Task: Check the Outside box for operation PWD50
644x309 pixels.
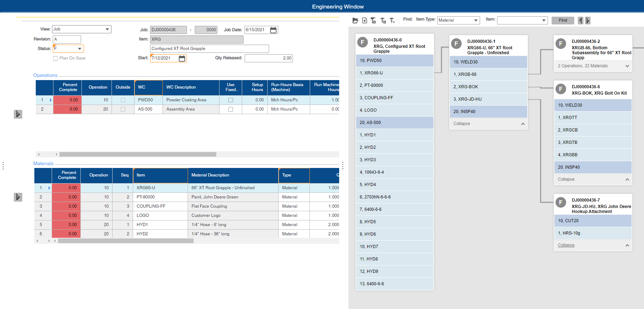Action: [123, 100]
